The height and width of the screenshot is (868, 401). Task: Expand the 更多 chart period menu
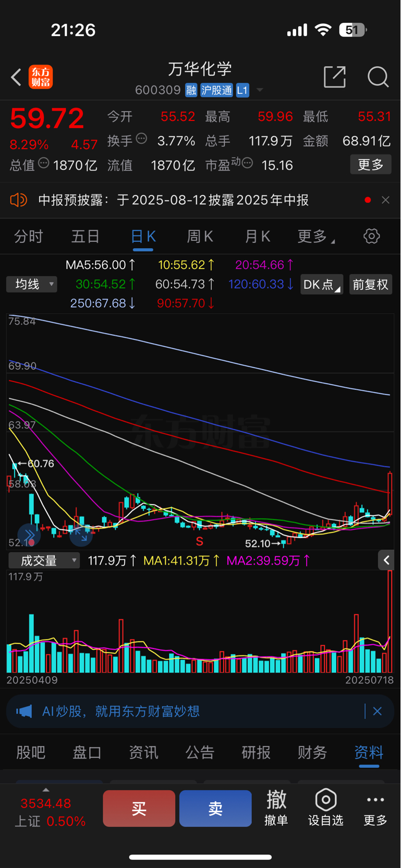315,237
